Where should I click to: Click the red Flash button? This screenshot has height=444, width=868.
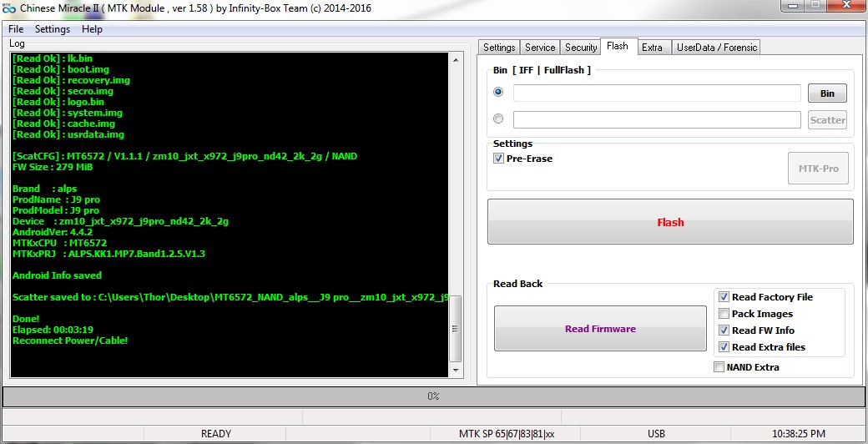pos(670,221)
